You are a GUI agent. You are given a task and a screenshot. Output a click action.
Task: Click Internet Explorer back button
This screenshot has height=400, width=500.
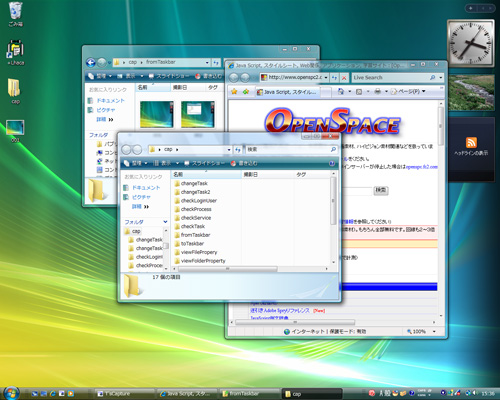(x=234, y=78)
